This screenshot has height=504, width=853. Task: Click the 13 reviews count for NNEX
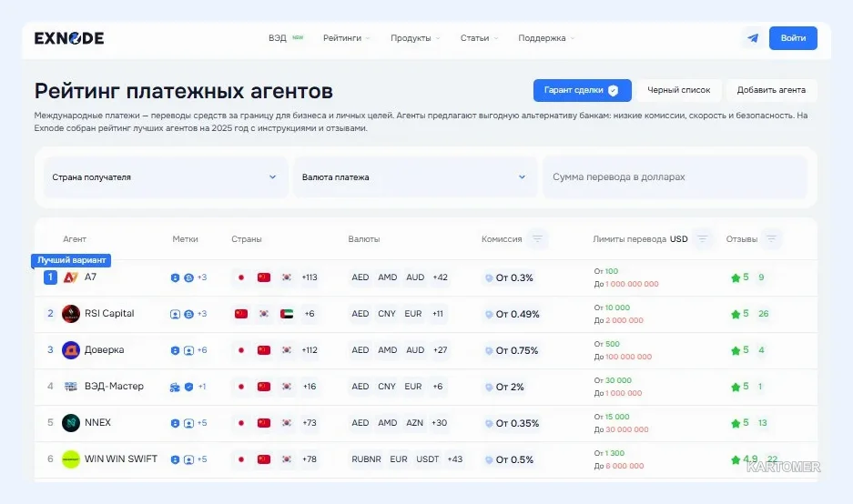click(763, 422)
